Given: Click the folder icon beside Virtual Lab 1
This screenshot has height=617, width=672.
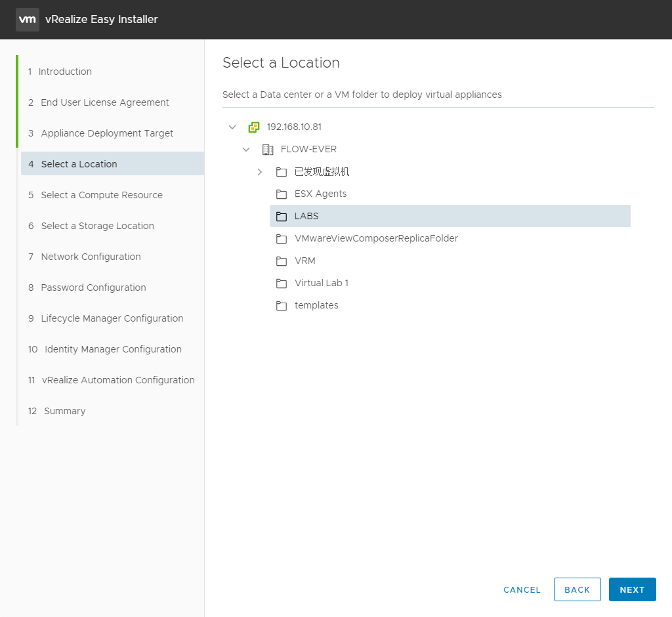Looking at the screenshot, I should [x=282, y=284].
